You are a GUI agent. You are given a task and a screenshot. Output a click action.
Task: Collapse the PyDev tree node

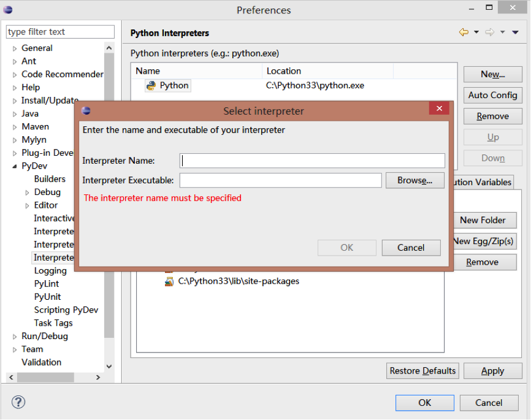click(15, 166)
